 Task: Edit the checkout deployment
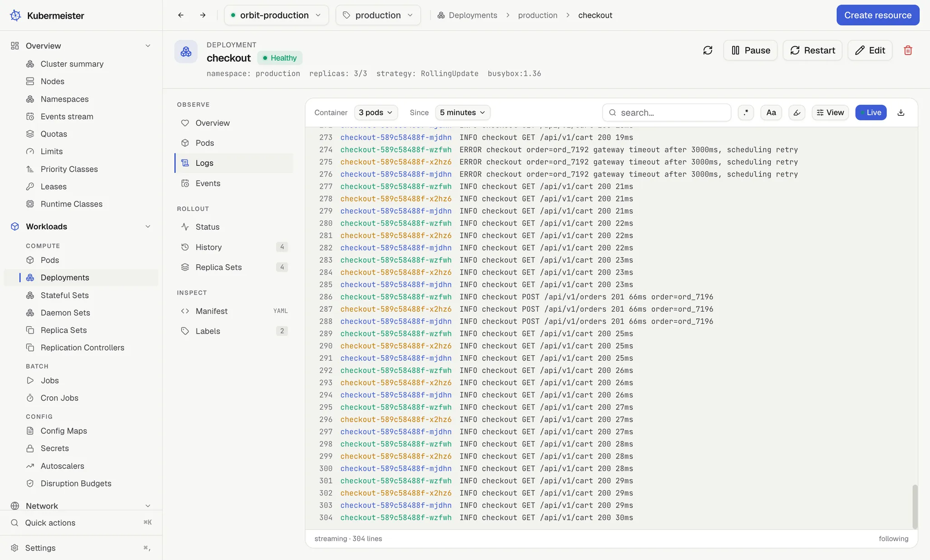pyautogui.click(x=870, y=50)
